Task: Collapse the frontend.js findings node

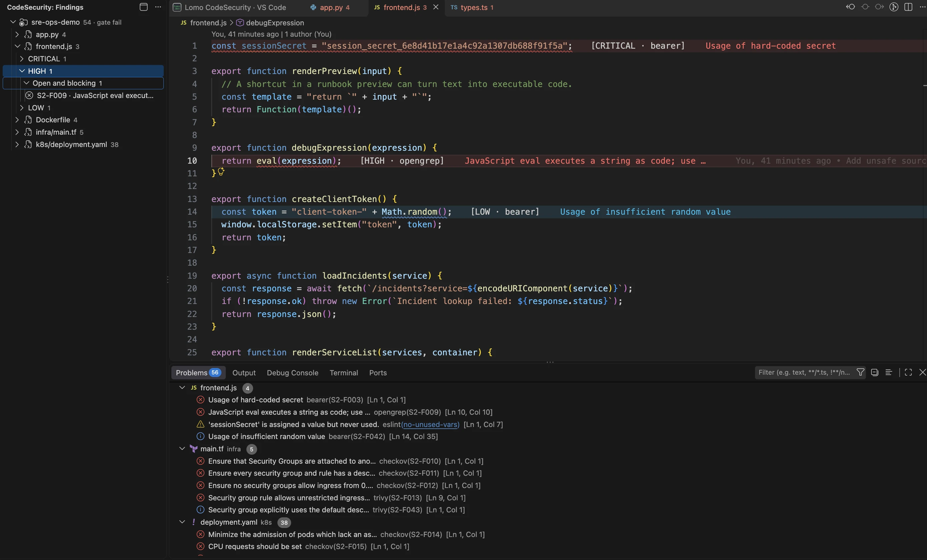Action: coord(17,46)
